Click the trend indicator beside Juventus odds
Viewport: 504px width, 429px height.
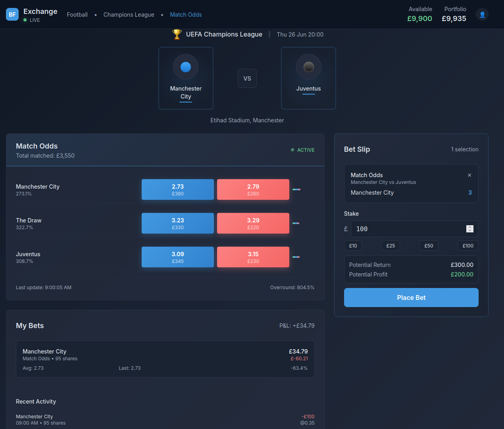click(x=296, y=257)
